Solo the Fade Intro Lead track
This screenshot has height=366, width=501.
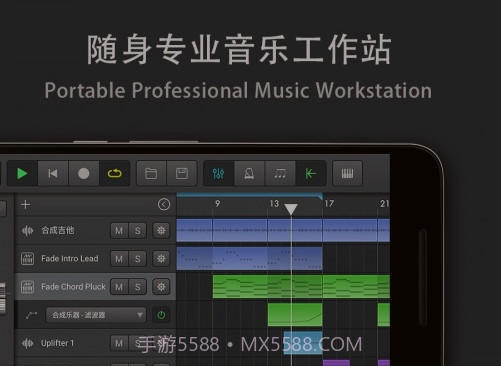tap(138, 259)
